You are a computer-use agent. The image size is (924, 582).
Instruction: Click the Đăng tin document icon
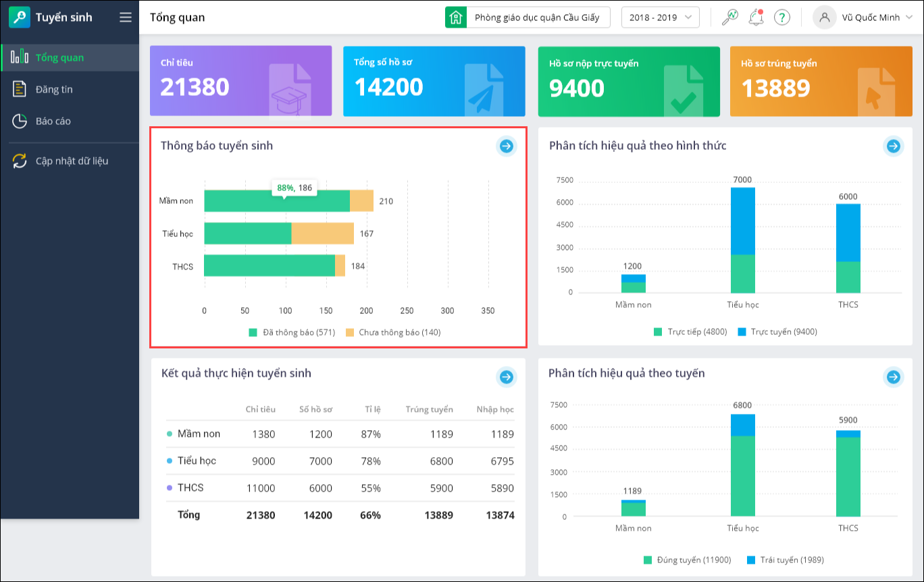coord(20,88)
